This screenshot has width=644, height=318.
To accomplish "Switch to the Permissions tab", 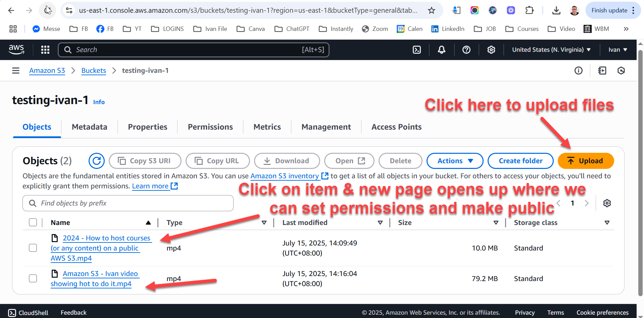I will pos(210,127).
